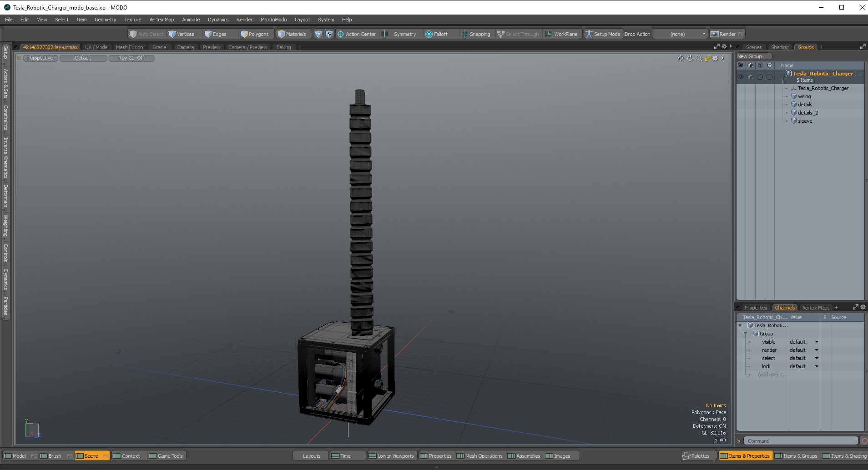Click the Tesla_Robotic_Charger locator axis icon
868x470 pixels.
coord(794,88)
